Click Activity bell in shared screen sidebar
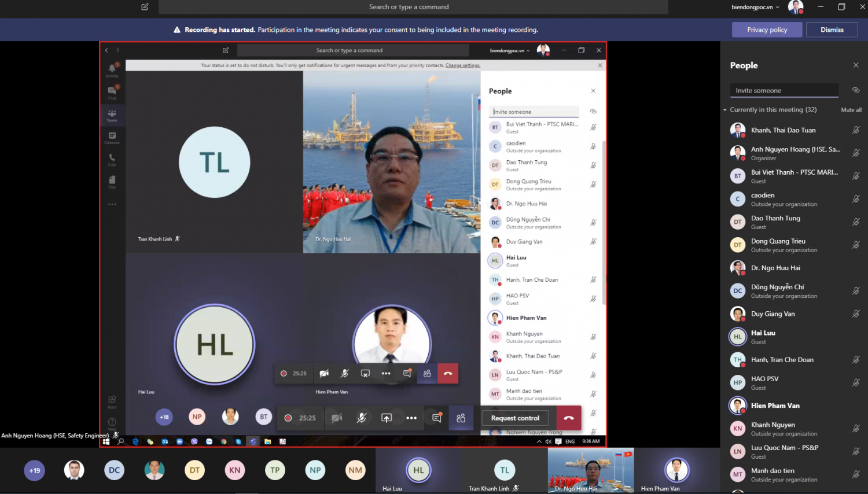 click(112, 70)
